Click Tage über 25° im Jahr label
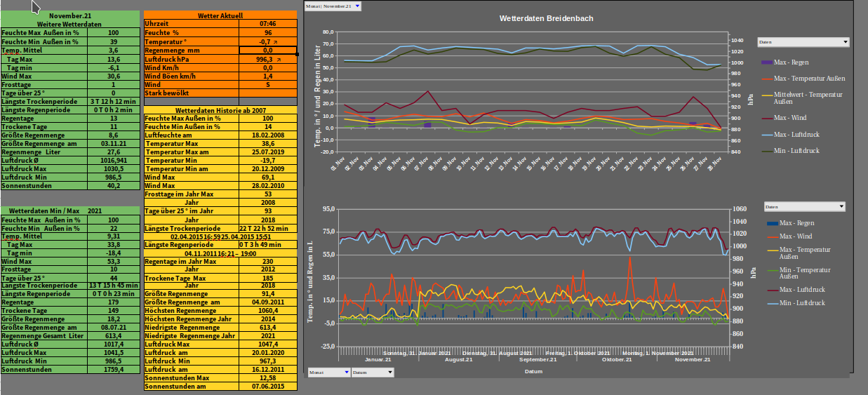This screenshot has width=868, height=395. (191, 211)
